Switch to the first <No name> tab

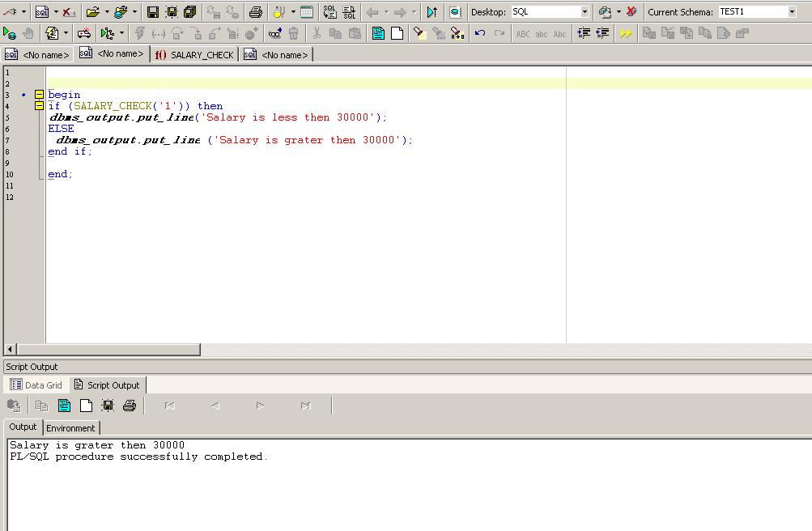tap(36, 54)
